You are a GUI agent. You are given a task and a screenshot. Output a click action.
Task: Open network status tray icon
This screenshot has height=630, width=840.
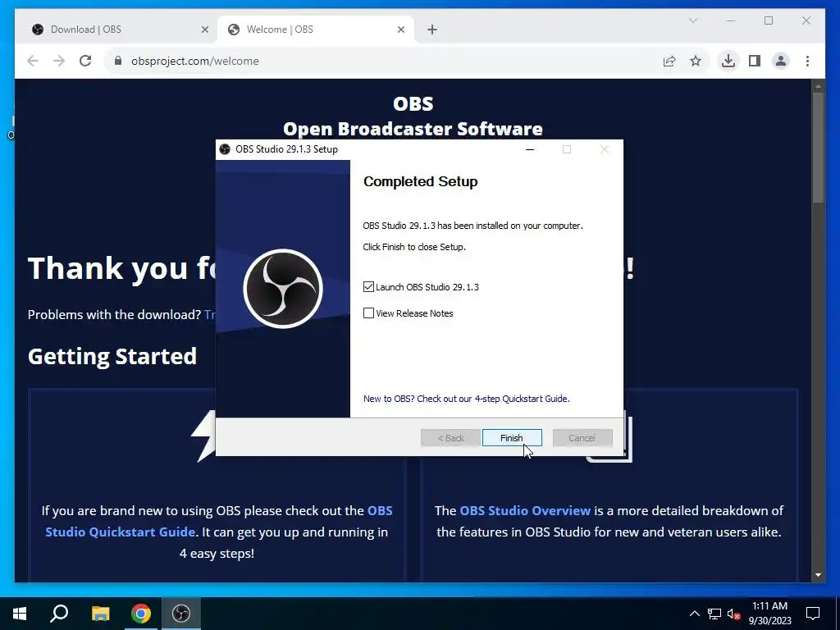[x=714, y=614]
